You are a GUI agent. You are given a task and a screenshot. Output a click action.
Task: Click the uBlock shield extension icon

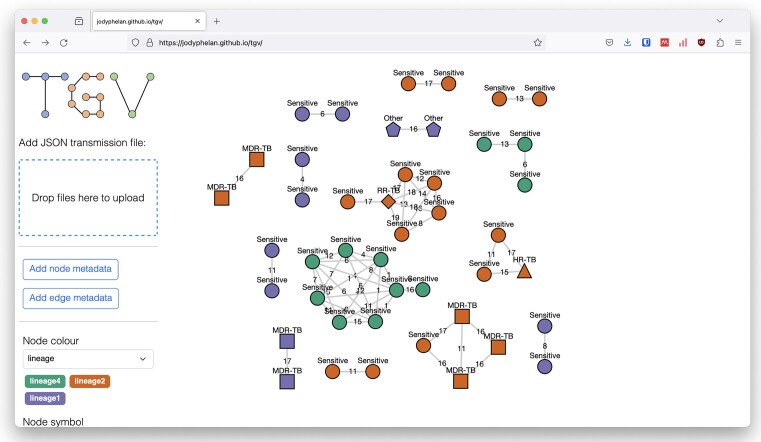(701, 43)
